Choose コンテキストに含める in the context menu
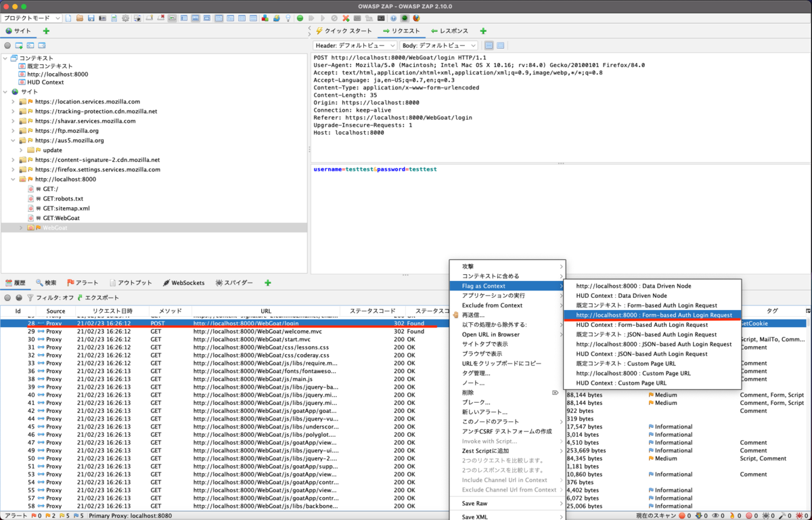 pyautogui.click(x=507, y=276)
